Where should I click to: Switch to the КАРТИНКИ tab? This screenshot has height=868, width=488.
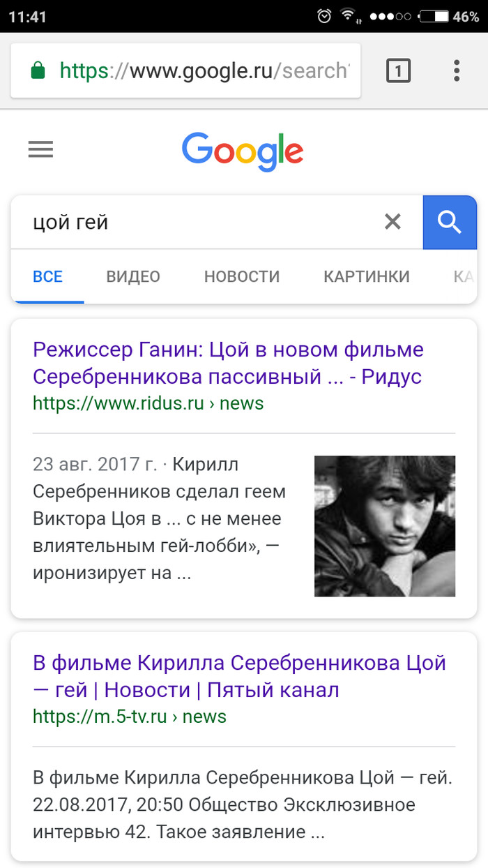367,276
